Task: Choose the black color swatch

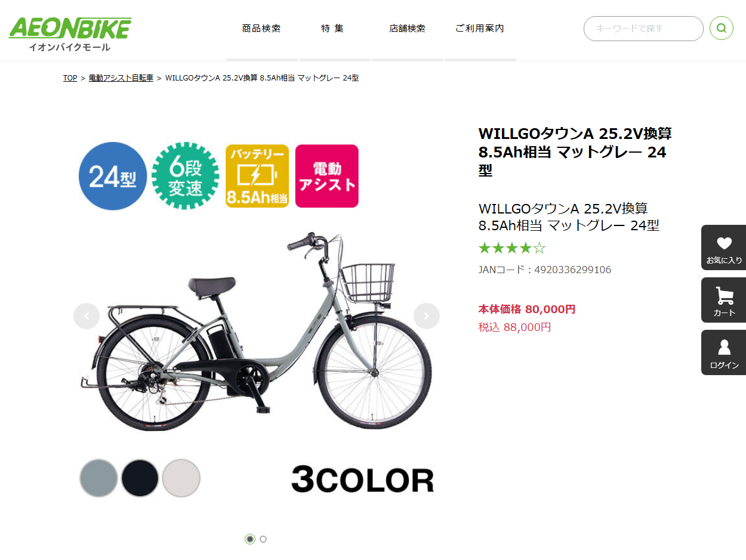Action: coord(140,478)
